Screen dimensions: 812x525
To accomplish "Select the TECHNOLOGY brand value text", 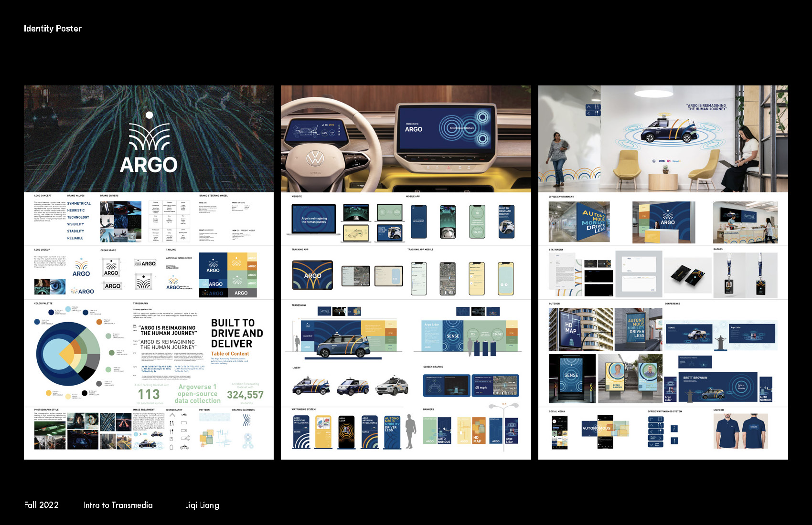I will [78, 217].
